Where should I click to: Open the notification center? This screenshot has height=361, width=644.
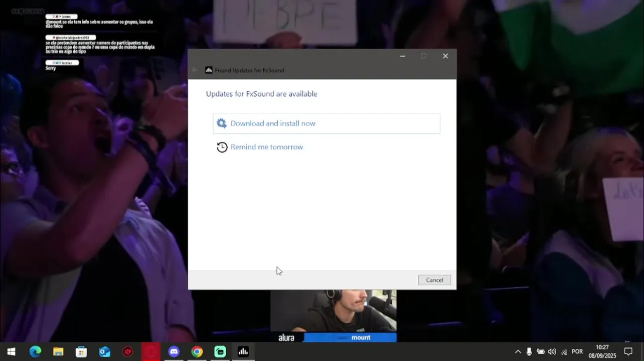(x=628, y=351)
